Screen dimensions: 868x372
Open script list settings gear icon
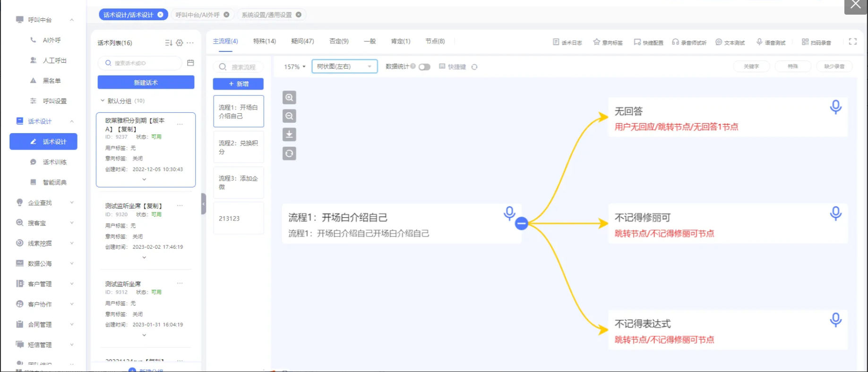[x=180, y=43]
